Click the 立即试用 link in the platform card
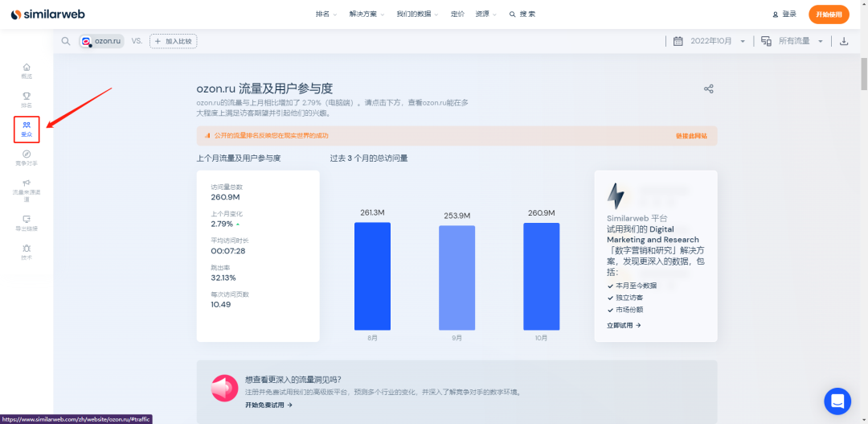The width and height of the screenshot is (868, 424). point(624,325)
